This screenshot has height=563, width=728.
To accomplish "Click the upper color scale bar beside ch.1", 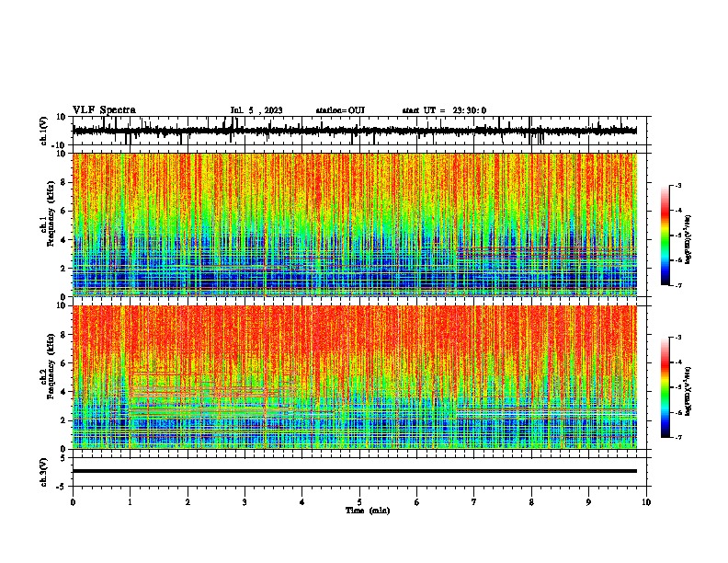I will pos(665,236).
